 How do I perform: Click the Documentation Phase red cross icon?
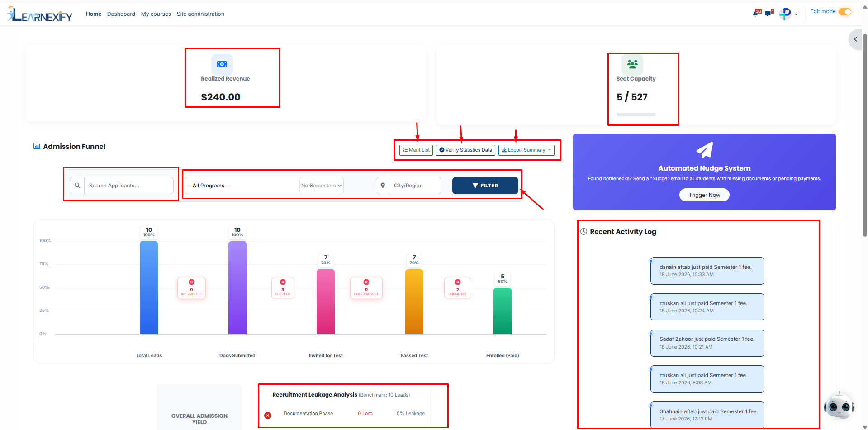click(x=268, y=416)
